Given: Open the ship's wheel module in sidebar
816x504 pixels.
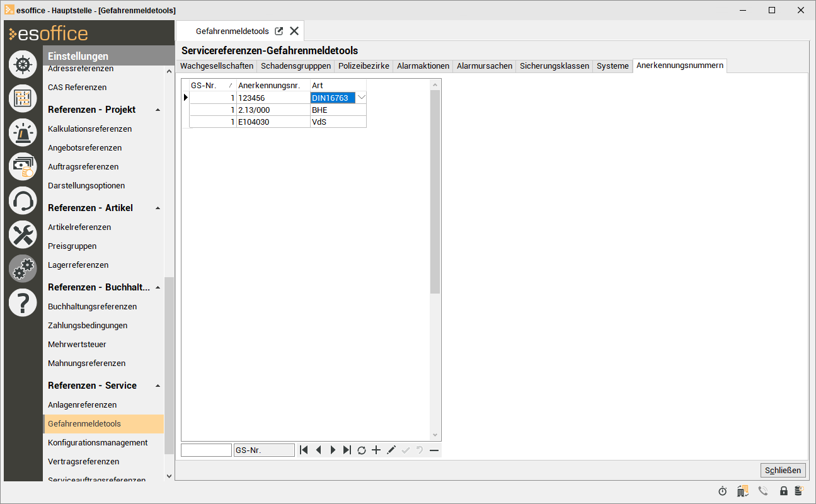Looking at the screenshot, I should click(x=23, y=64).
